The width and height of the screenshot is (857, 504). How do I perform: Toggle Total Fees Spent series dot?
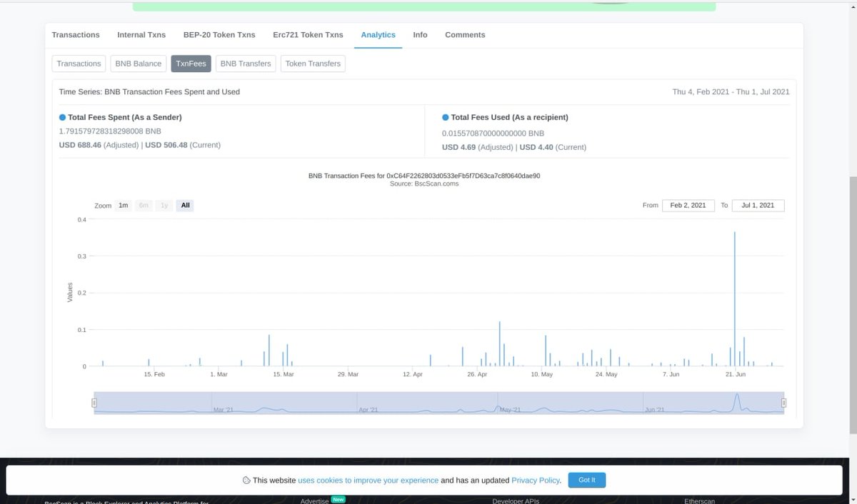tap(63, 117)
